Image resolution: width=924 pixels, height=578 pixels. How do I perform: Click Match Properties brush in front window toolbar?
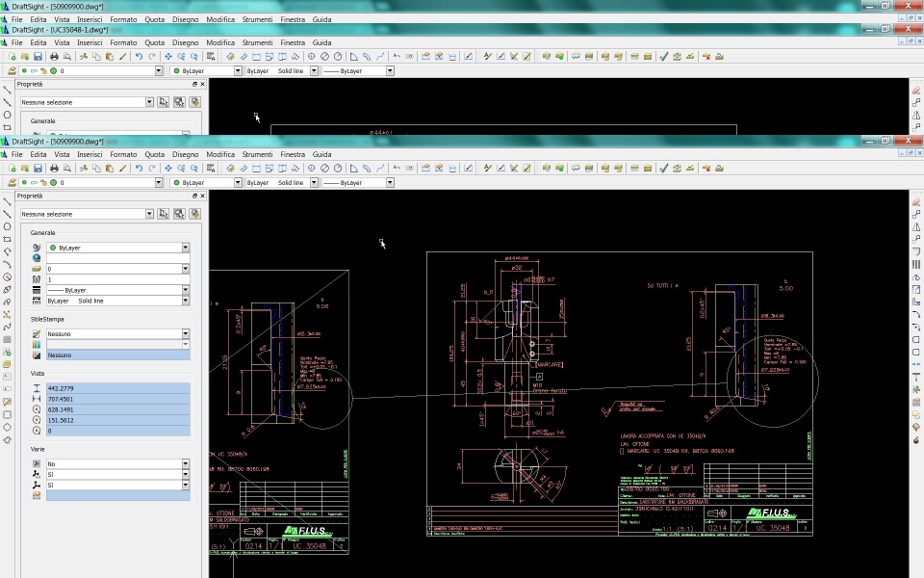[122, 169]
